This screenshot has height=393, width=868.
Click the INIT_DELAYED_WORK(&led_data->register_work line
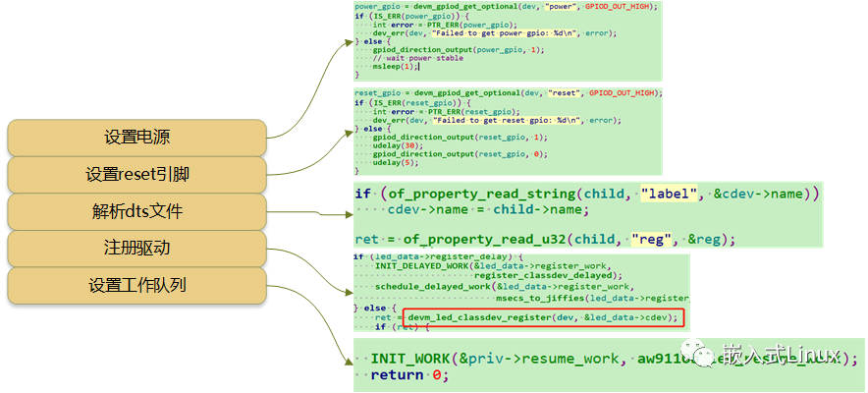coord(494,266)
